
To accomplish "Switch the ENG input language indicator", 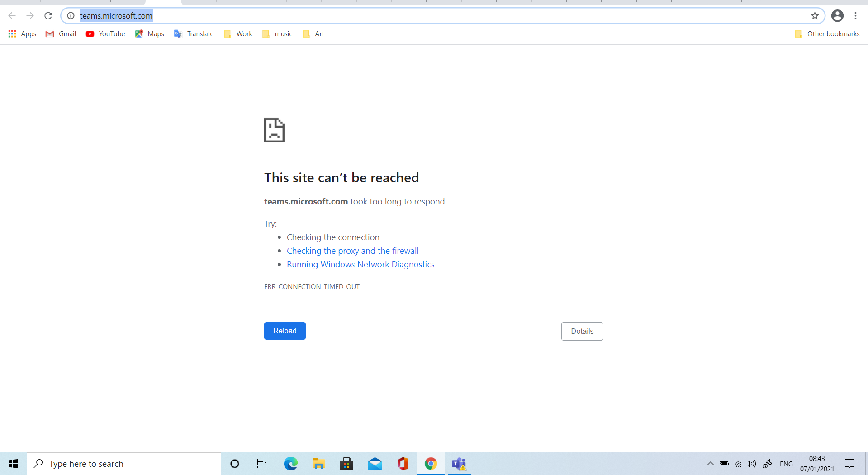I will [786, 464].
